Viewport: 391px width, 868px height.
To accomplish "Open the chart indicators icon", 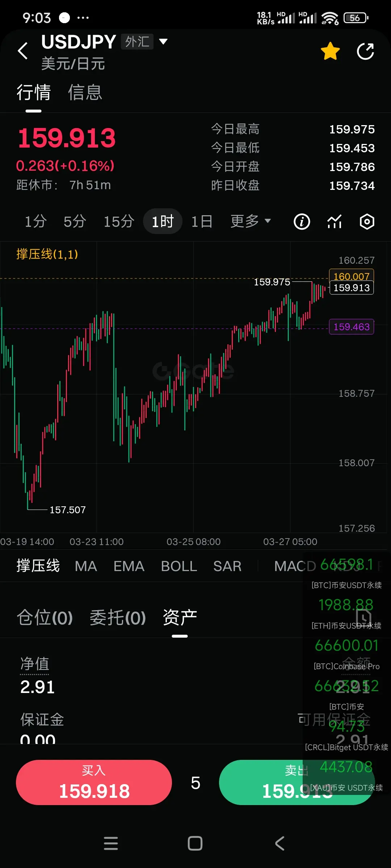I will tap(335, 221).
